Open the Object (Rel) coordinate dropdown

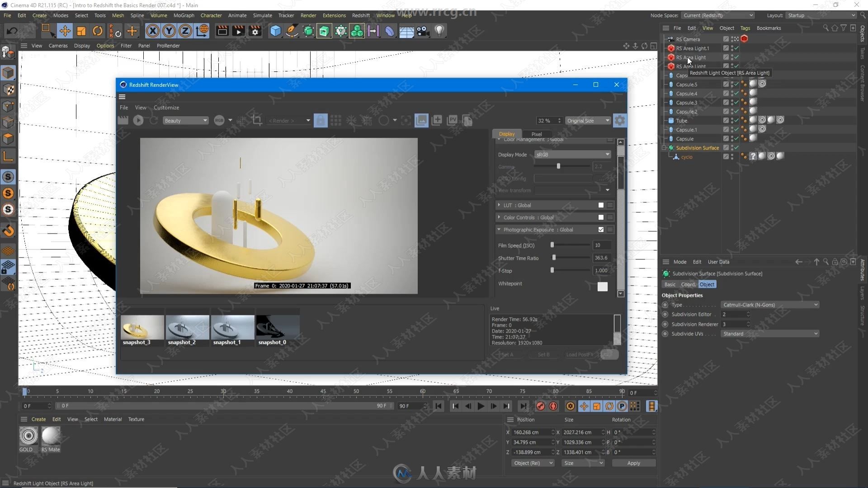(533, 463)
